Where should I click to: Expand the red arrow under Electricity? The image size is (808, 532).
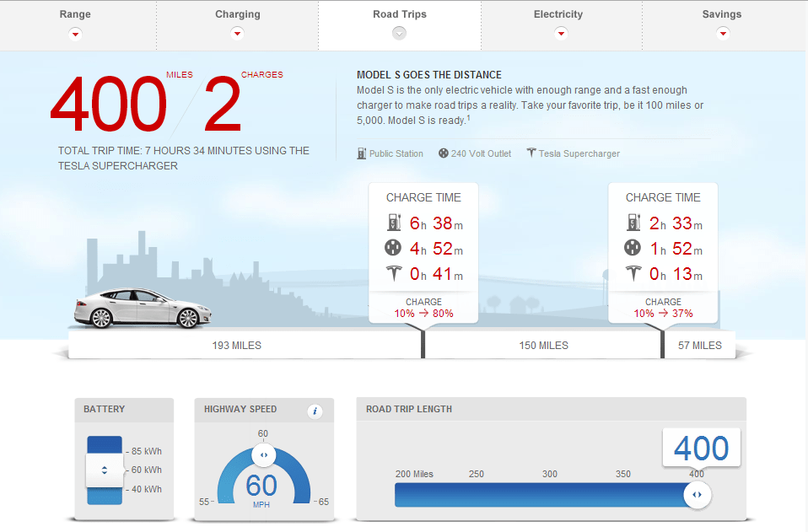[x=561, y=34]
